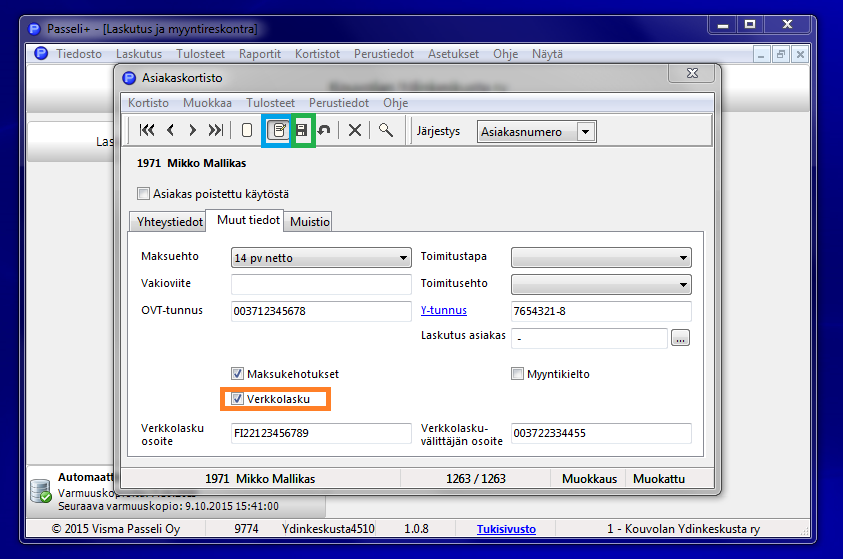Open Näytä menu in main window
This screenshot has height=559, width=843.
[x=547, y=54]
